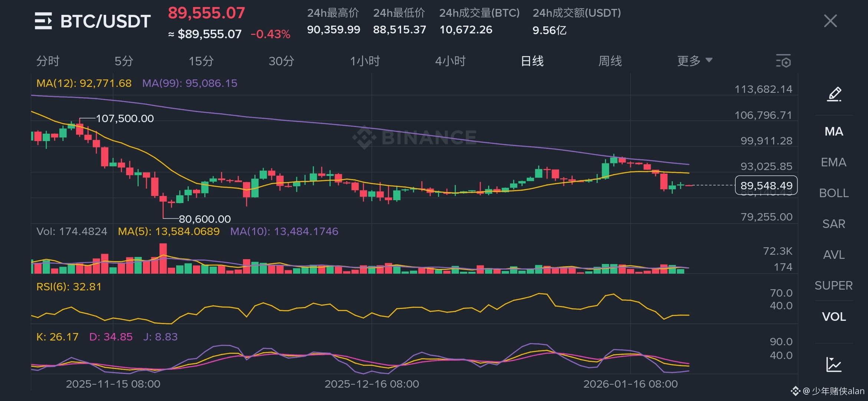Select the drawing pencil tool
The image size is (868, 401).
click(834, 94)
